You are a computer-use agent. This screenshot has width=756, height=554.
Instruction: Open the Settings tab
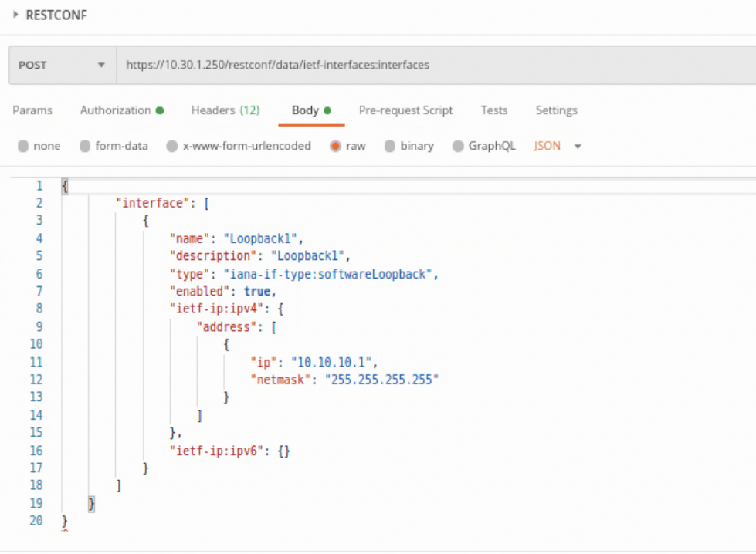pos(556,110)
